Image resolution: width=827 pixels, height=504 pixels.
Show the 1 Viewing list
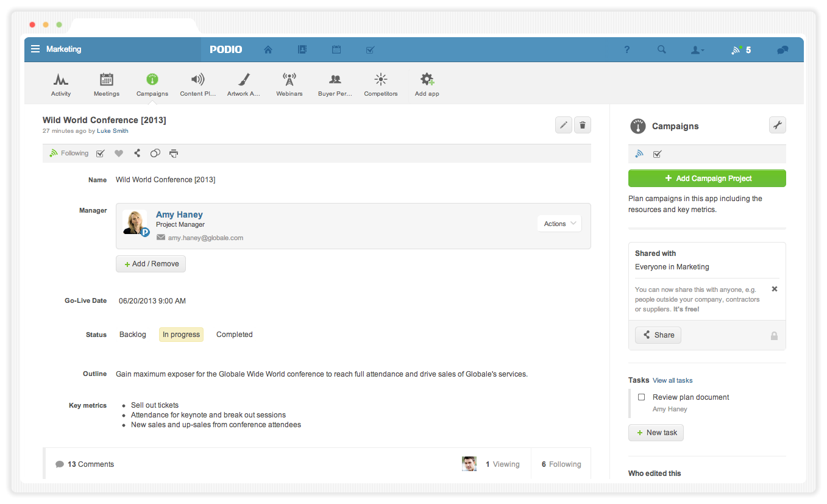(x=503, y=464)
